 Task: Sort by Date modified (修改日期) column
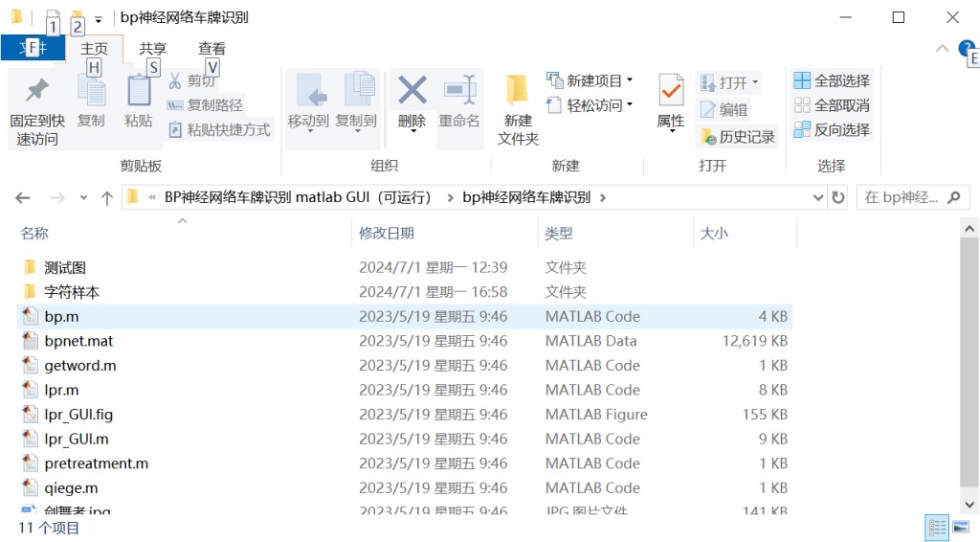coord(387,234)
